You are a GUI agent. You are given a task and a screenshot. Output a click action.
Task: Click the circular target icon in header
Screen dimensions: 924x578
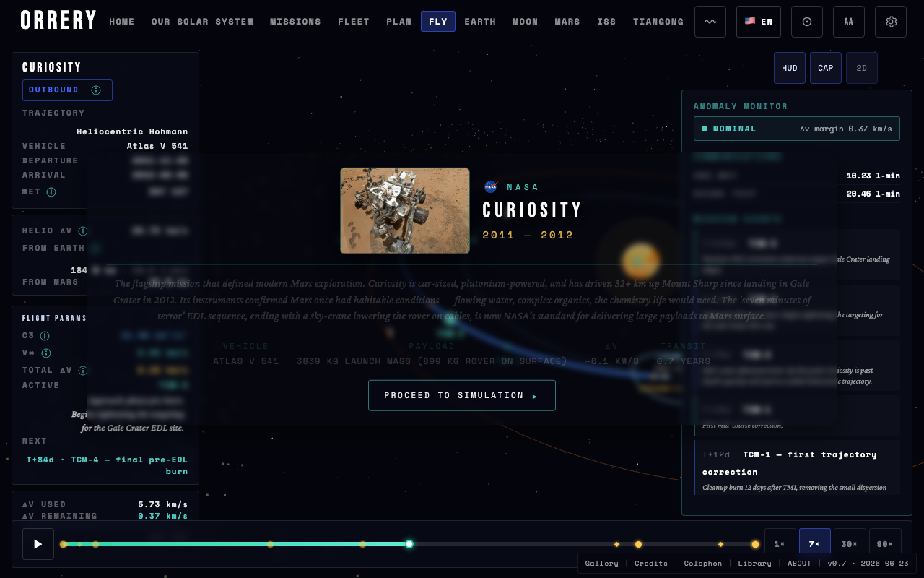[x=807, y=22]
